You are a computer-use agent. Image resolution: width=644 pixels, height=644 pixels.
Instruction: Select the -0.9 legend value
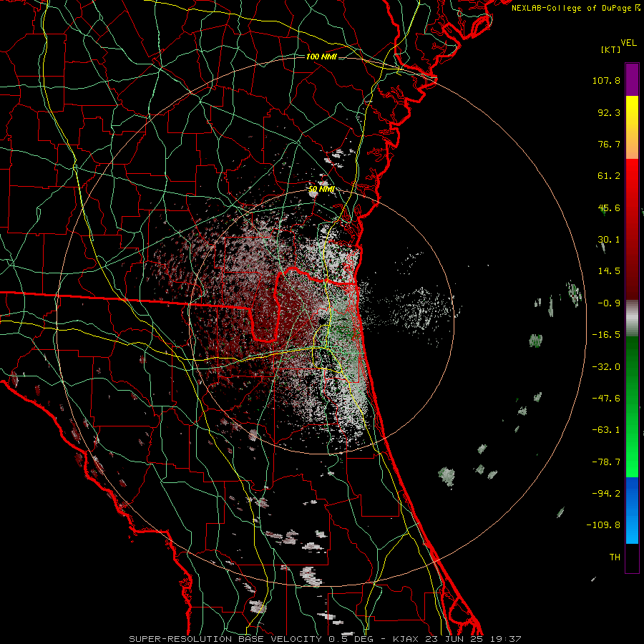609,303
